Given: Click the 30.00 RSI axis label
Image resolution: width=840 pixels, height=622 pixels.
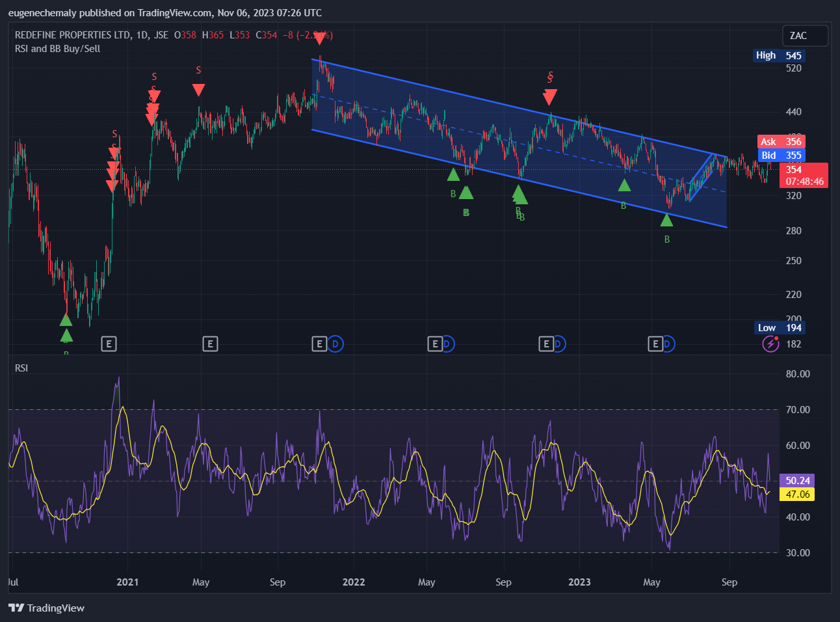Looking at the screenshot, I should 798,553.
